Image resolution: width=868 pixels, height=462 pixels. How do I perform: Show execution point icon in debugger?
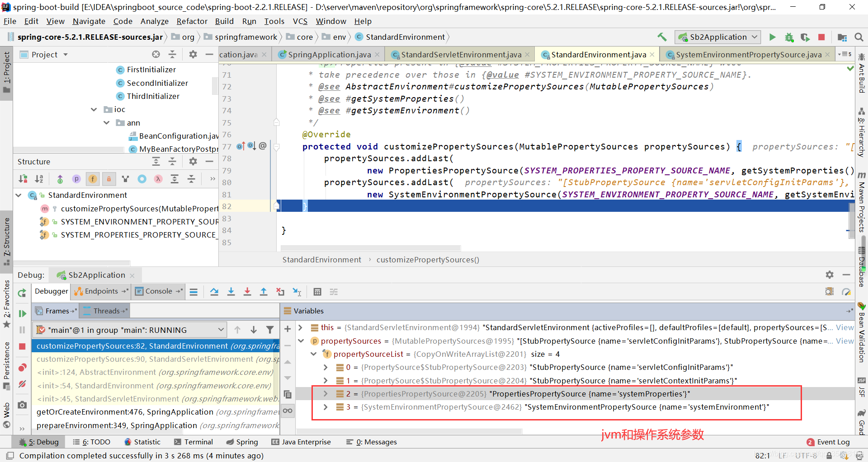(x=193, y=292)
